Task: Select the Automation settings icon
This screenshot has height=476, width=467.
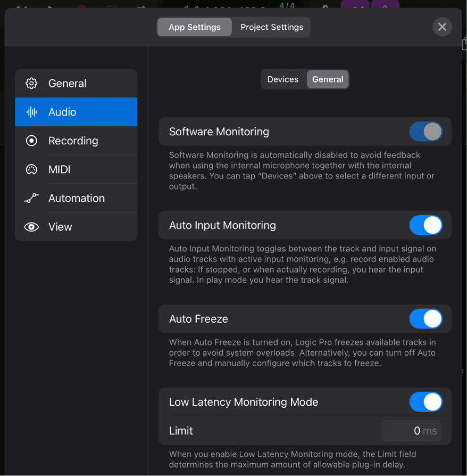Action: pos(31,198)
